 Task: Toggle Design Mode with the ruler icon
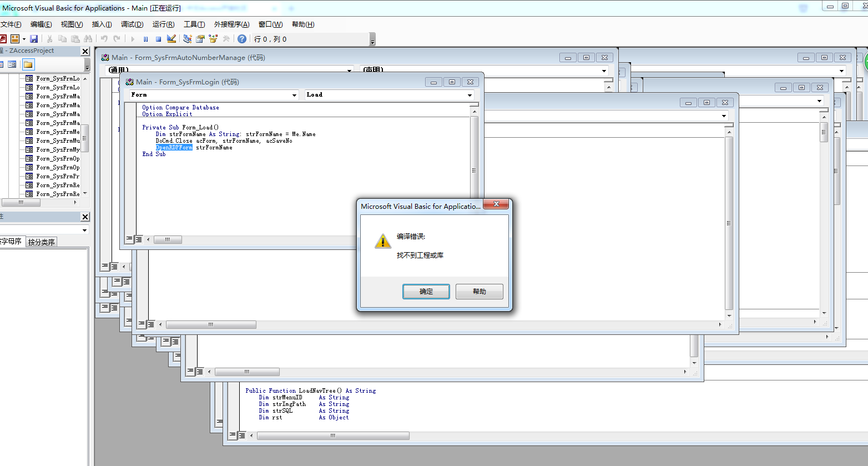coord(171,39)
